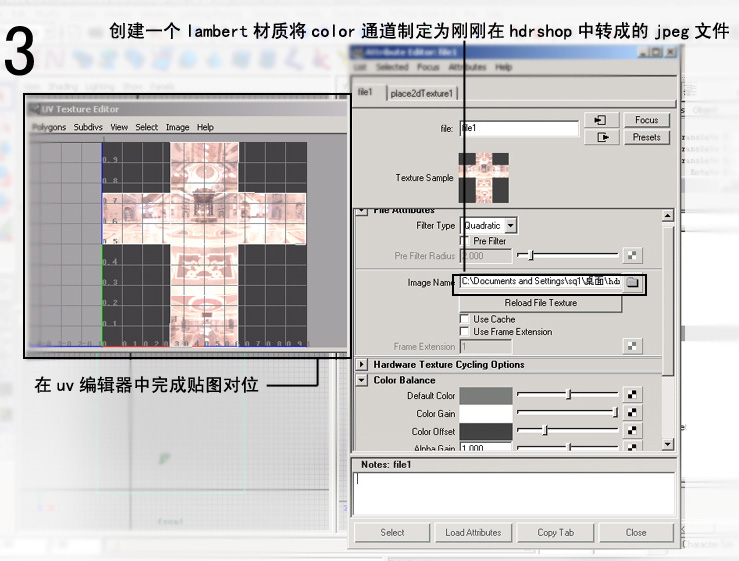
Task: Click the Pre Filter Radius value field
Action: 486,256
